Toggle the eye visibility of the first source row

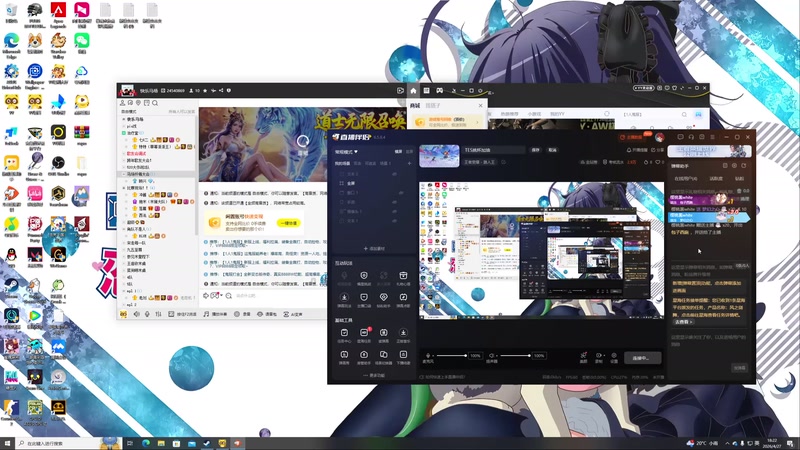[394, 174]
